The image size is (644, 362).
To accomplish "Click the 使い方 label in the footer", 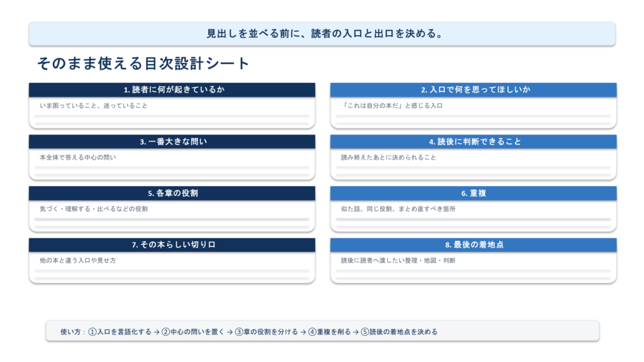I will [x=70, y=332].
